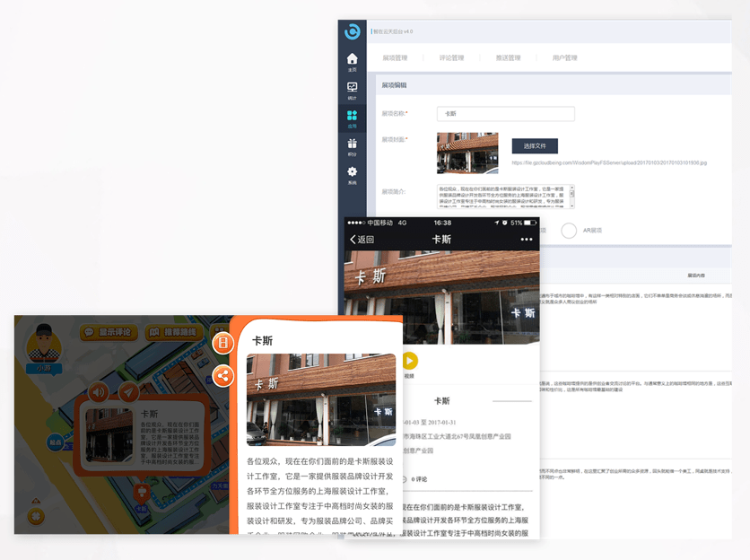Click the storefront photo in the orange detail panel
Image resolution: width=750 pixels, height=560 pixels.
(x=321, y=400)
